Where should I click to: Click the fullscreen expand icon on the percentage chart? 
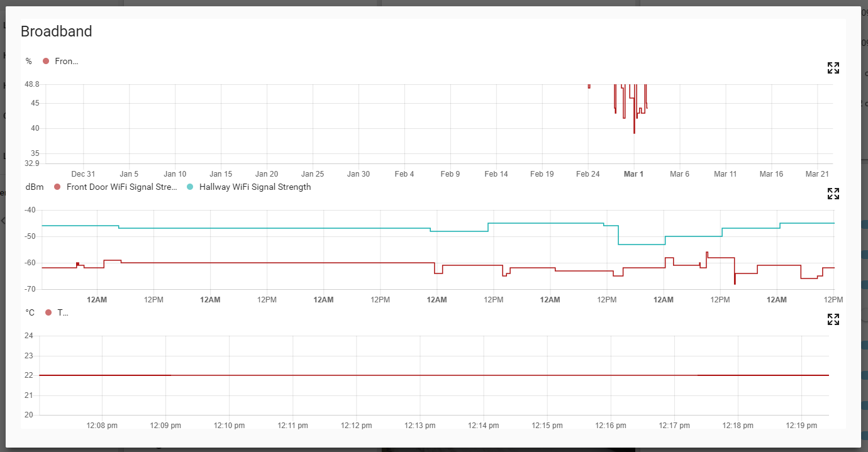coord(833,68)
